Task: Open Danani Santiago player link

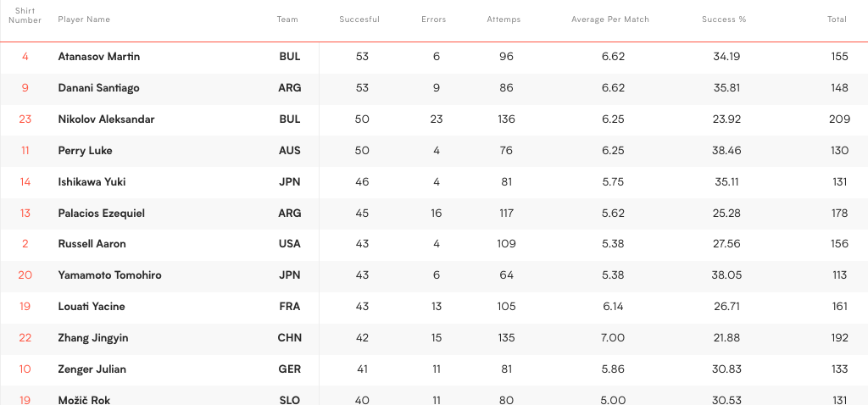Action: click(99, 88)
